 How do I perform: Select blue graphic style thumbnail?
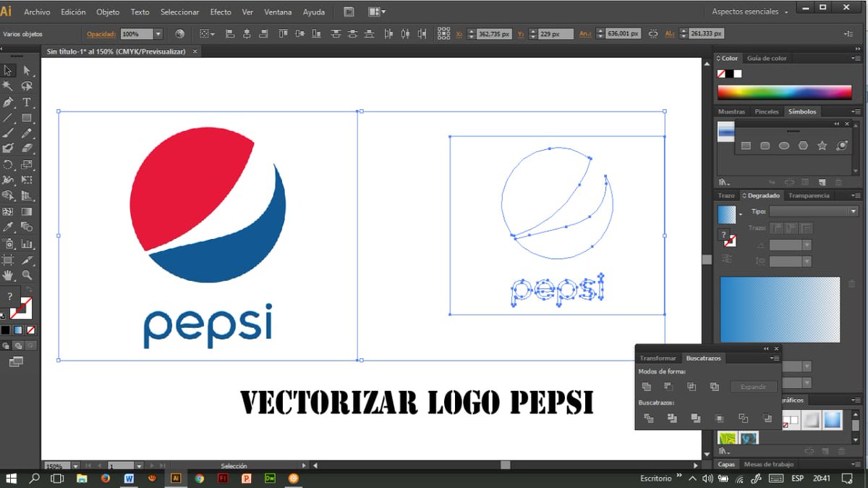(833, 419)
